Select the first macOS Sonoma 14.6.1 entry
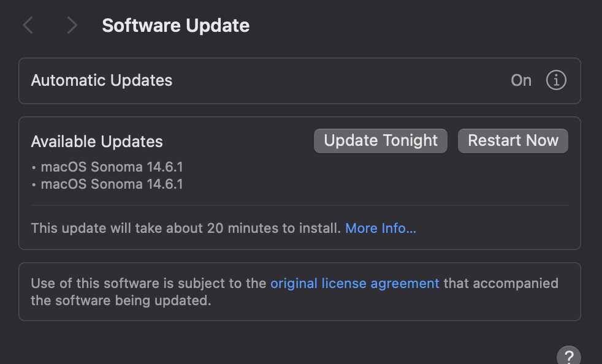The width and height of the screenshot is (602, 364). (112, 167)
